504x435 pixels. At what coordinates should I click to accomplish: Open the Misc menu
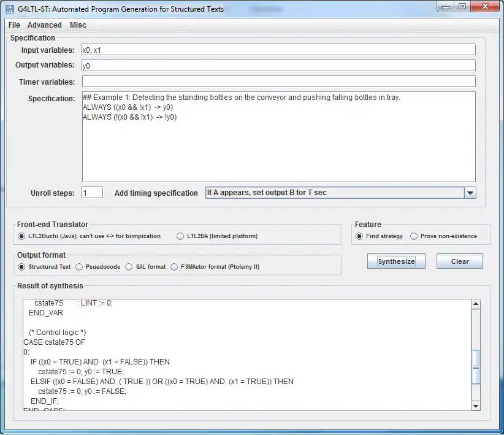coord(78,25)
